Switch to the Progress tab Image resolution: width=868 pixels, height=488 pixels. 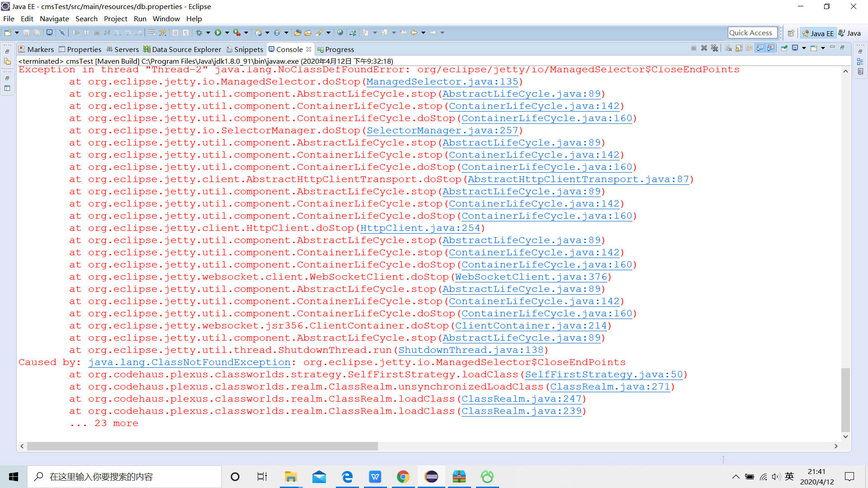[336, 49]
